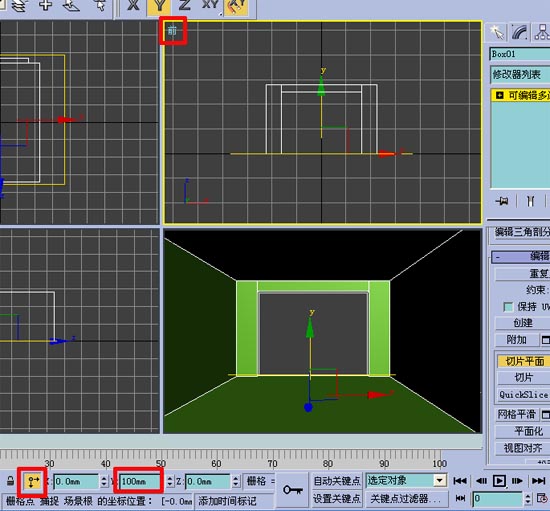Click the 网格平滑 MeshSmooth button
This screenshot has width=550, height=511.
pyautogui.click(x=517, y=415)
